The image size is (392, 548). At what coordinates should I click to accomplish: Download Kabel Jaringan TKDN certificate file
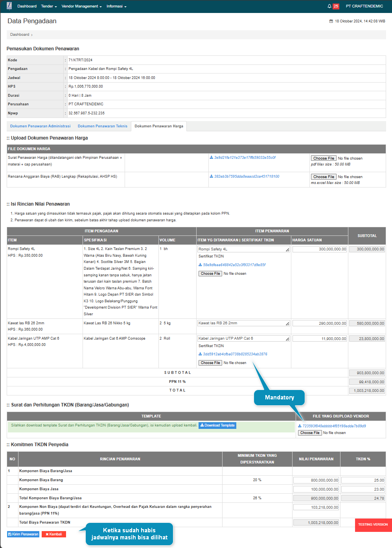235,354
